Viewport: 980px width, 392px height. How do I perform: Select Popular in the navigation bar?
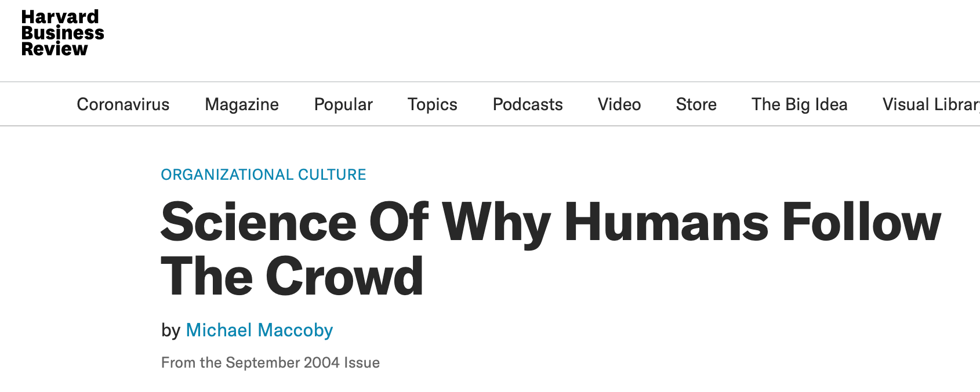click(x=343, y=104)
